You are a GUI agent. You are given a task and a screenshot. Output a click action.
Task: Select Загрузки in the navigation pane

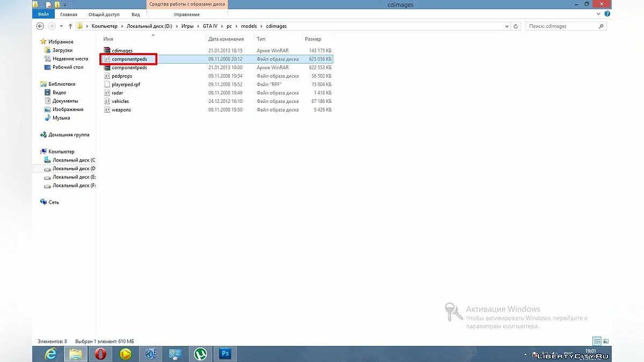pos(62,50)
